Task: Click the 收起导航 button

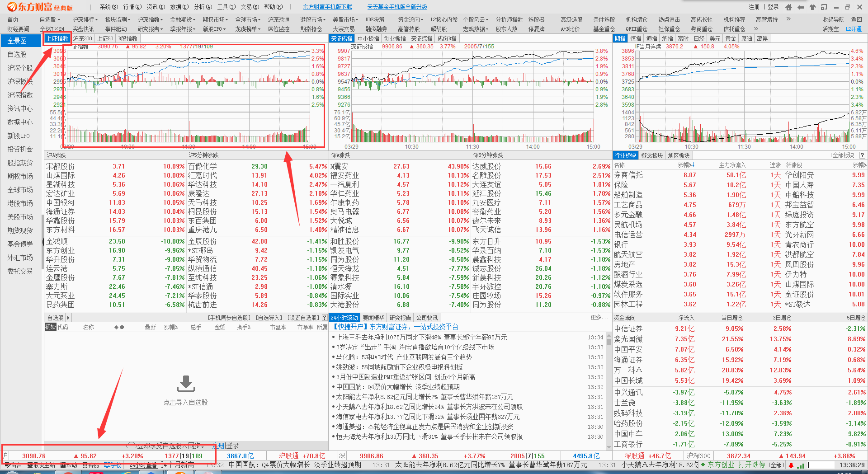Action: tap(833, 19)
